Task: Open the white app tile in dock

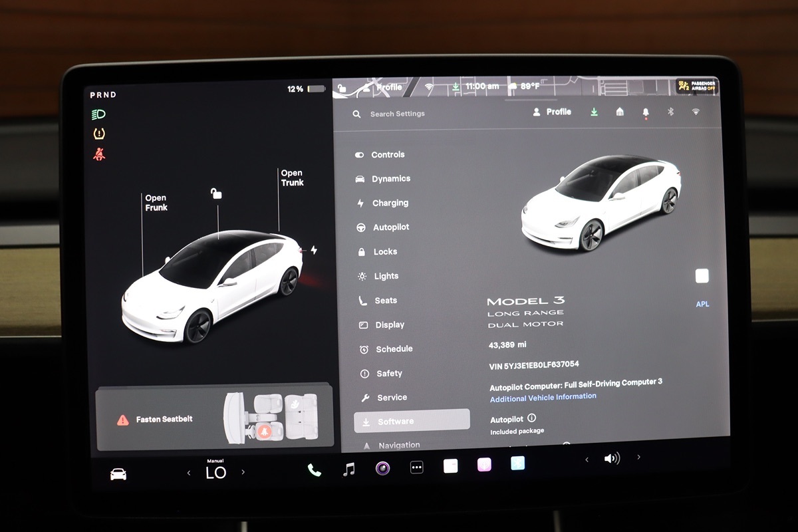Action: click(450, 466)
